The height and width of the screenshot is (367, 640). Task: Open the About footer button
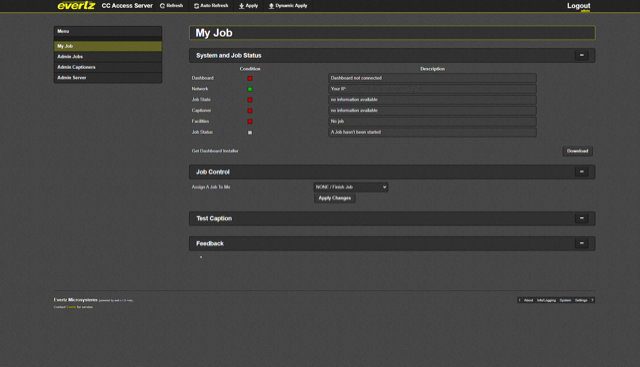[528, 300]
